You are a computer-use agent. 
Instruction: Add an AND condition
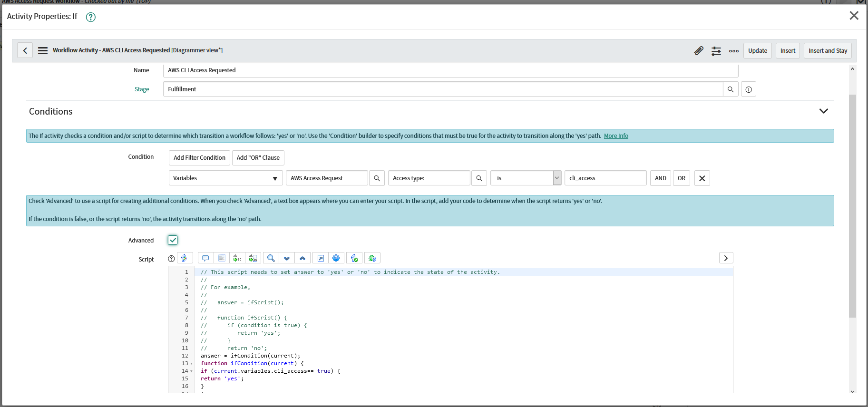click(661, 178)
